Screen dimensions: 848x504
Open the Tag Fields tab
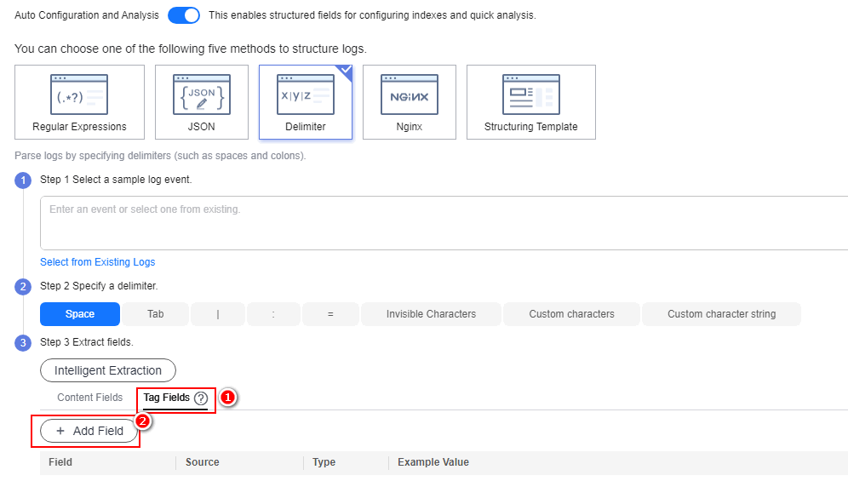point(166,398)
